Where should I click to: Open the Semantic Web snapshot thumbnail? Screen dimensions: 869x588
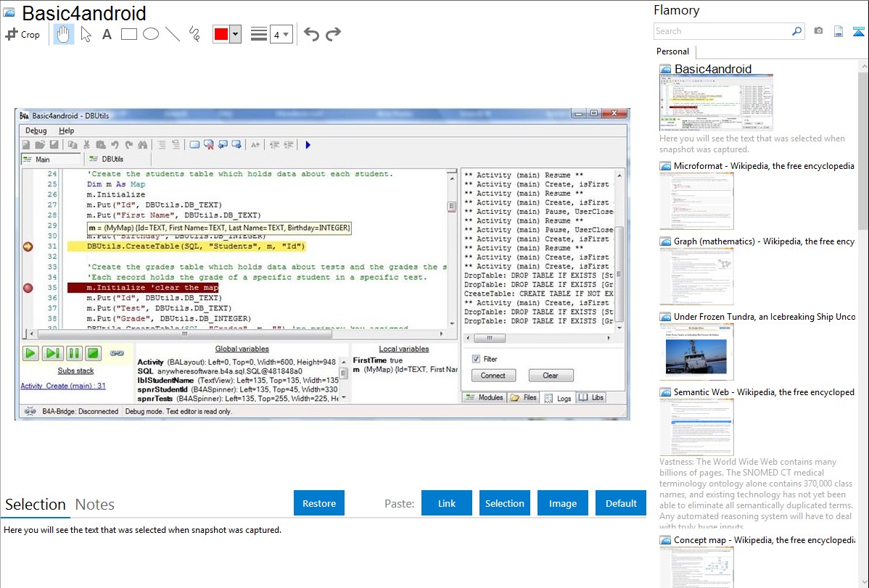(x=696, y=427)
